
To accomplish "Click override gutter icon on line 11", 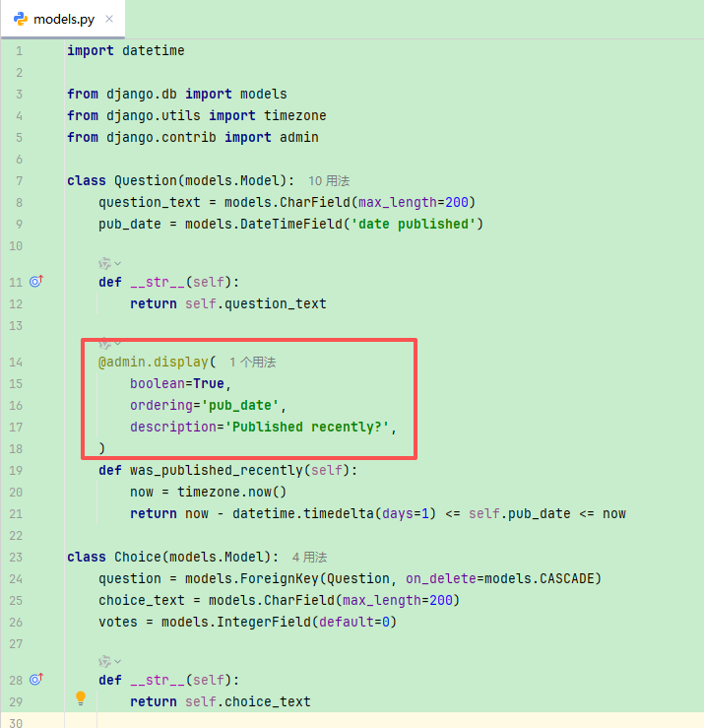I will 36,281.
